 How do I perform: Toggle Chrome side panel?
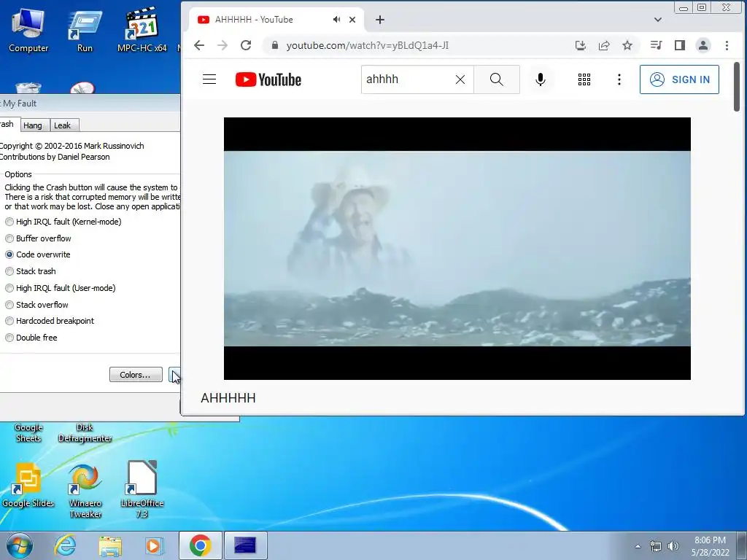pos(680,45)
